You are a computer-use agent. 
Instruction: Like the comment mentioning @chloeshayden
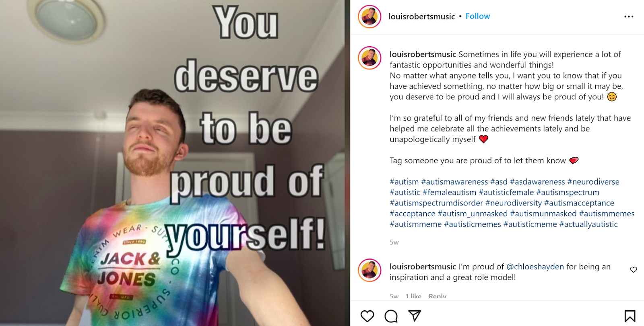pos(634,270)
